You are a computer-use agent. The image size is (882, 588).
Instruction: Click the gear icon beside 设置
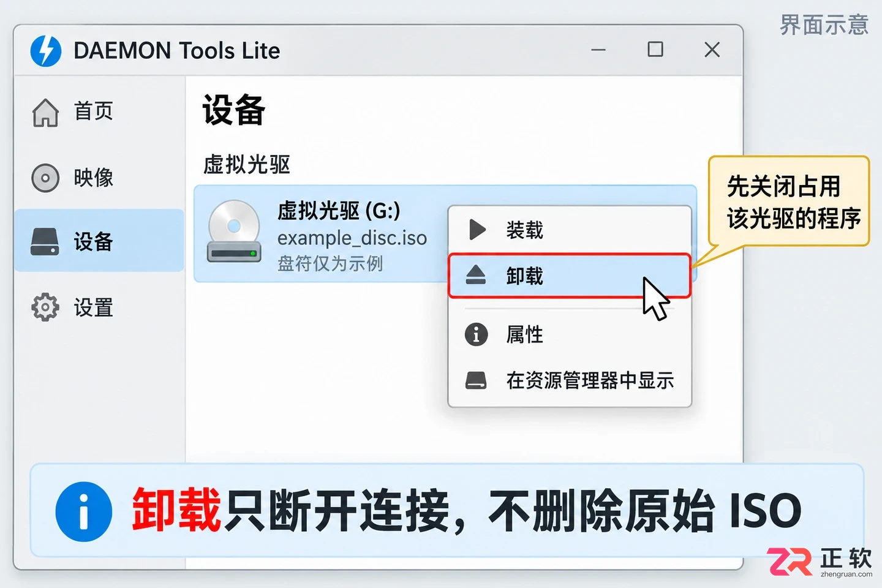tap(45, 307)
